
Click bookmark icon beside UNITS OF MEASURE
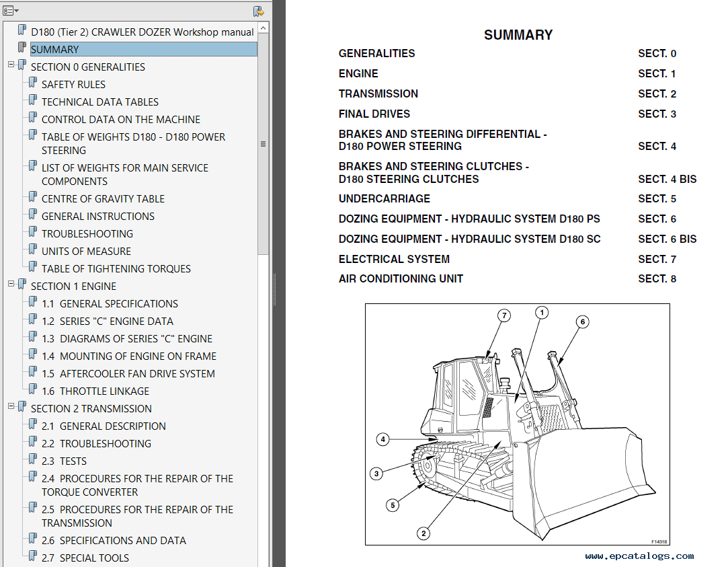tap(32, 250)
